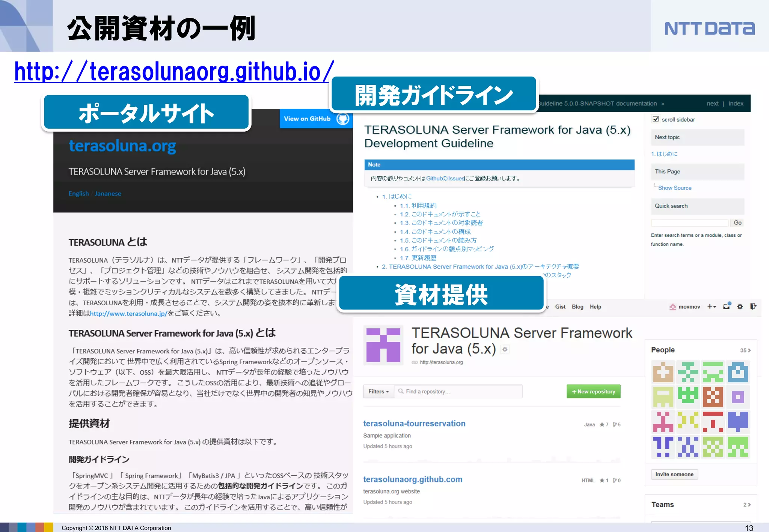The height and width of the screenshot is (532, 769).
Task: Open section 1.1. 利用規約
Action: tap(418, 206)
